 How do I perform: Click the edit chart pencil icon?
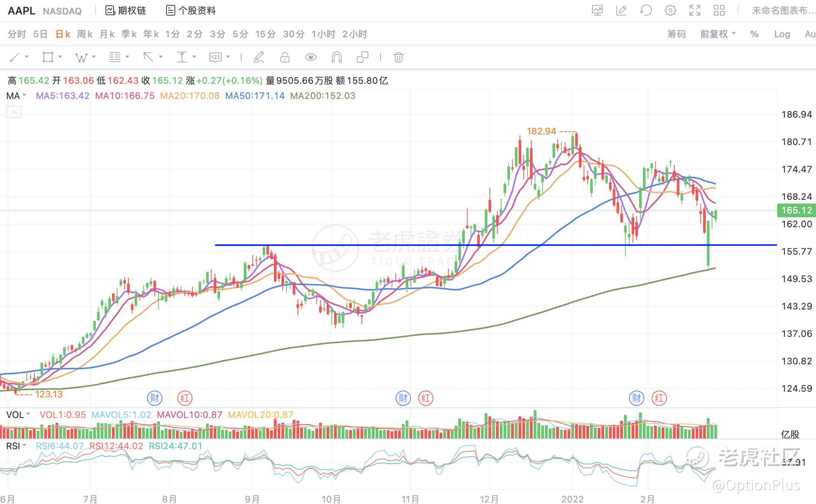tap(621, 10)
